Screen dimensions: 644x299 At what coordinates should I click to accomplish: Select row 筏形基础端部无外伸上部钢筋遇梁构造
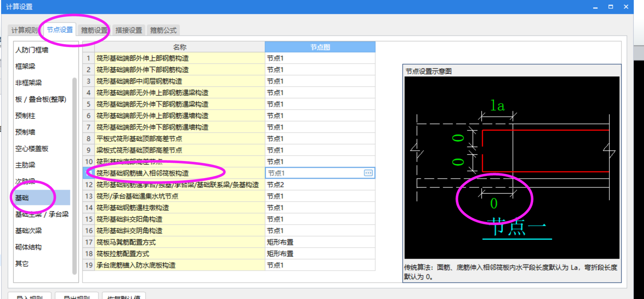(179, 93)
